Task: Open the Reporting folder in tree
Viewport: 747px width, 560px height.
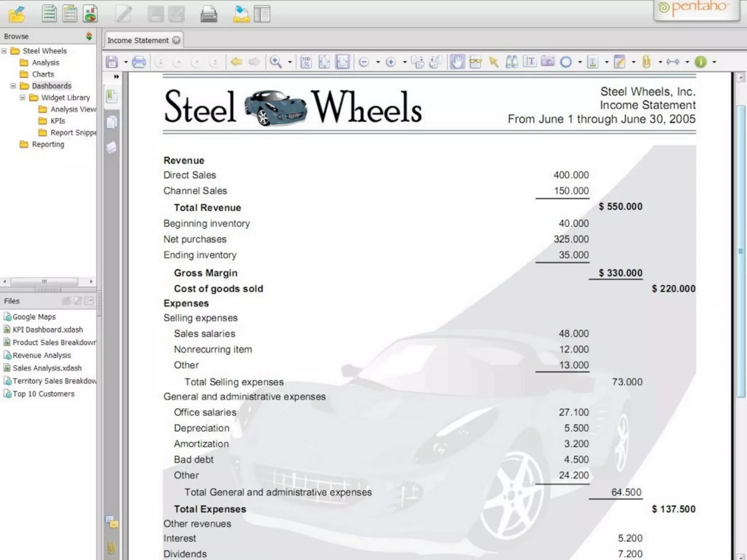Action: pos(47,144)
